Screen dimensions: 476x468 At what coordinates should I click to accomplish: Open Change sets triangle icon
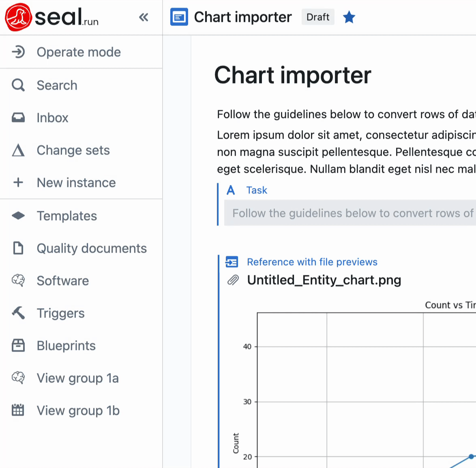(x=18, y=150)
